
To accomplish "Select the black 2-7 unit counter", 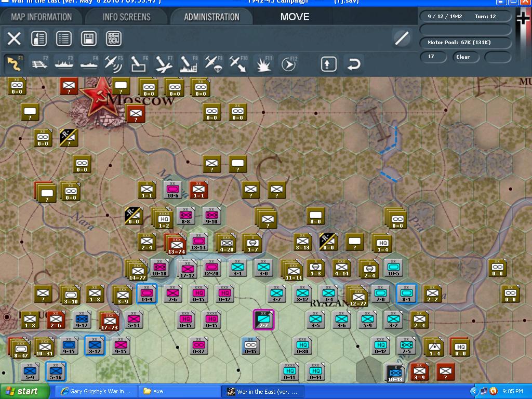I will (x=263, y=320).
